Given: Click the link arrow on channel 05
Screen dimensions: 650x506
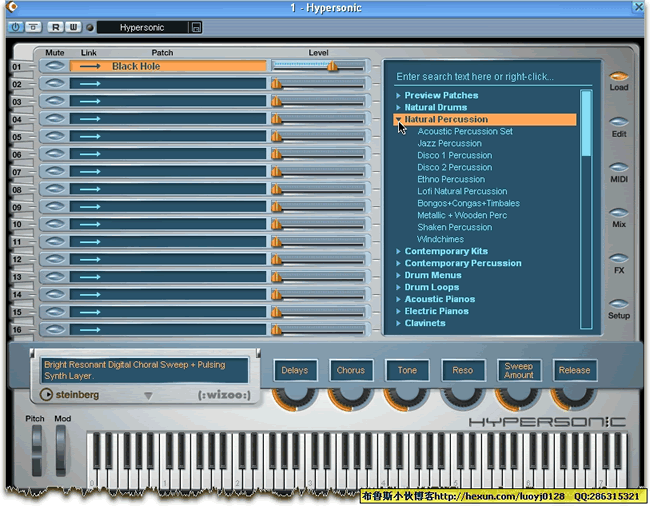Looking at the screenshot, I should tap(90, 136).
